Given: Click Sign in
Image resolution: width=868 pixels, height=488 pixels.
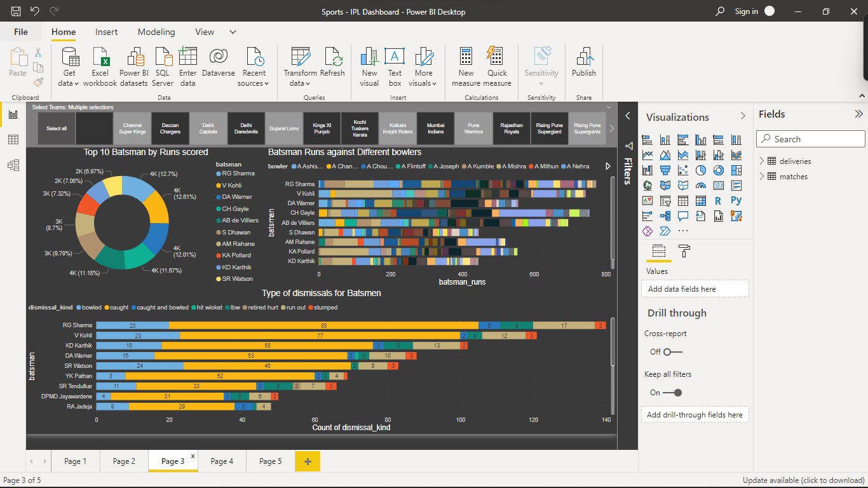Looking at the screenshot, I should [746, 11].
